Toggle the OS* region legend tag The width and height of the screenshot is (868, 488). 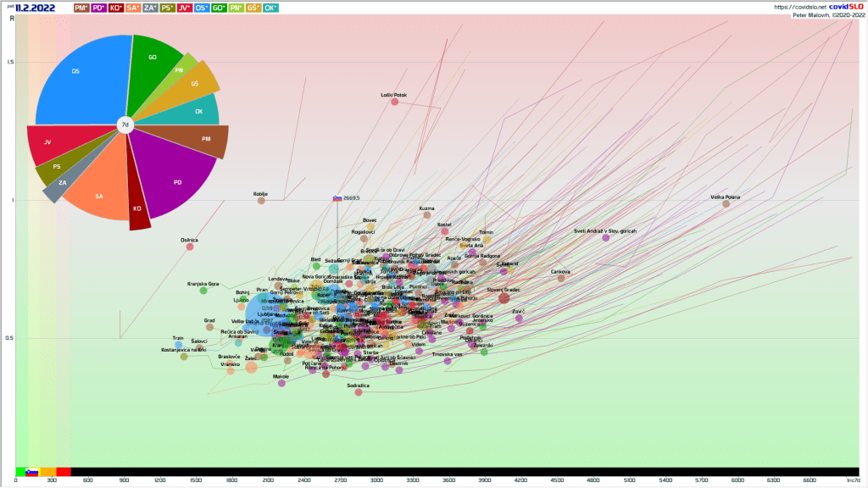pyautogui.click(x=202, y=8)
